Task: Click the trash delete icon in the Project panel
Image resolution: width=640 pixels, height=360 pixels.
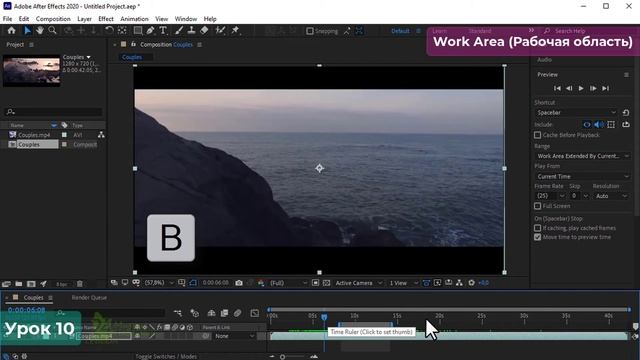Action: click(80, 284)
